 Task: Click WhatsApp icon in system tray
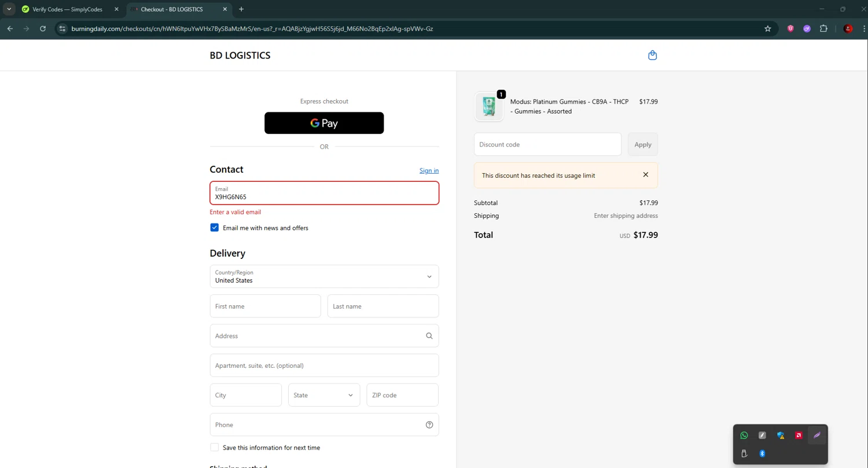point(744,436)
